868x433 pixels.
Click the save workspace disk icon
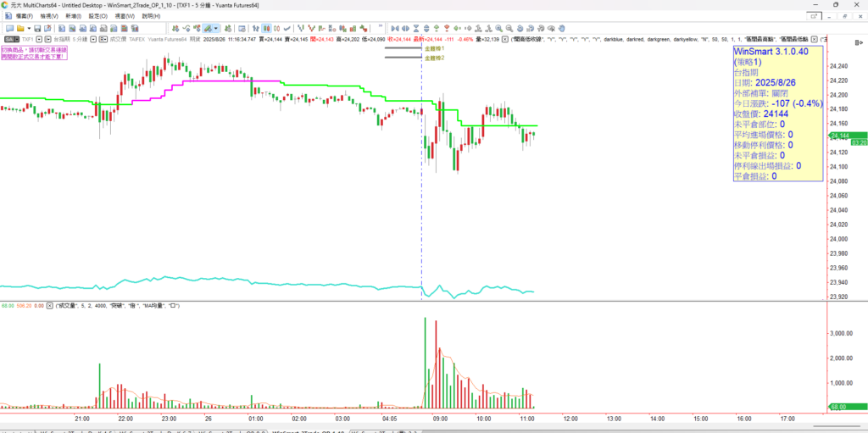pos(36,28)
